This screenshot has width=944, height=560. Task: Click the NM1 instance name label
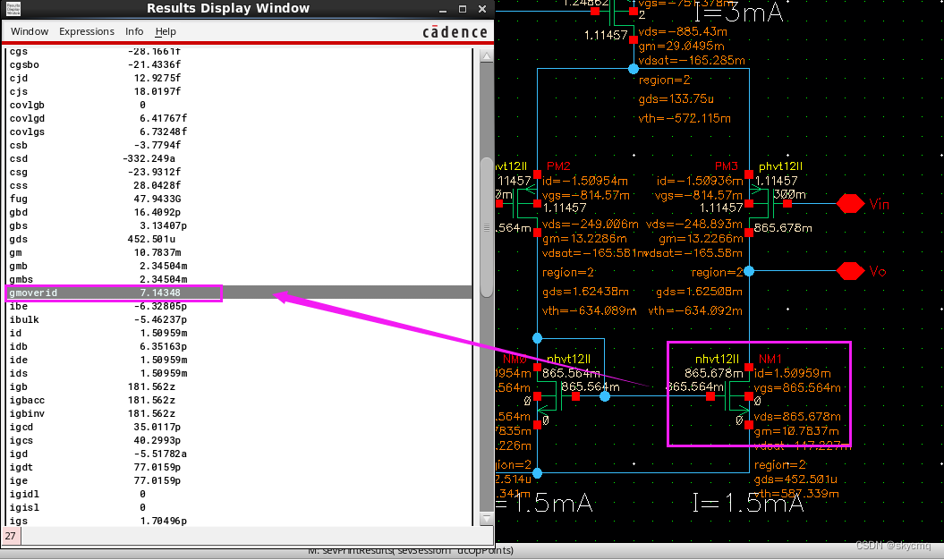(770, 359)
